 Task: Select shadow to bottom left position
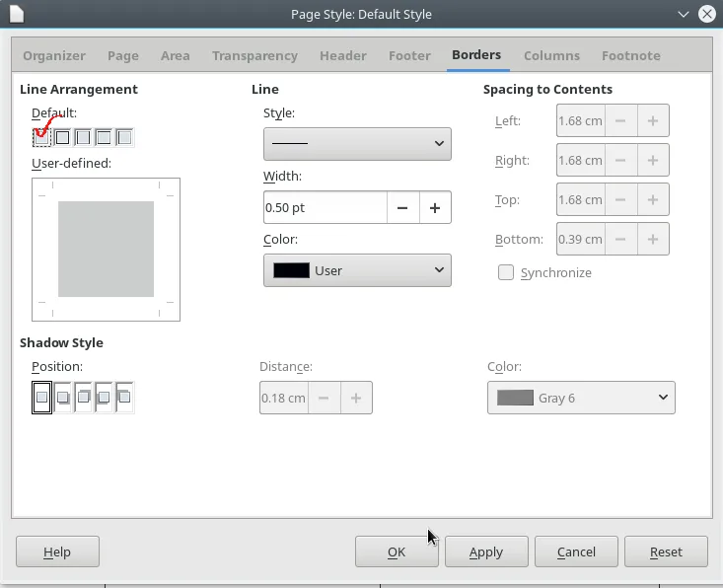click(x=105, y=397)
